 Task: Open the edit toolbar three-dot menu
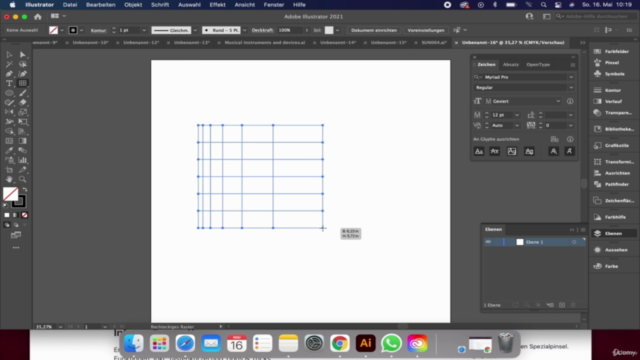coord(16,248)
